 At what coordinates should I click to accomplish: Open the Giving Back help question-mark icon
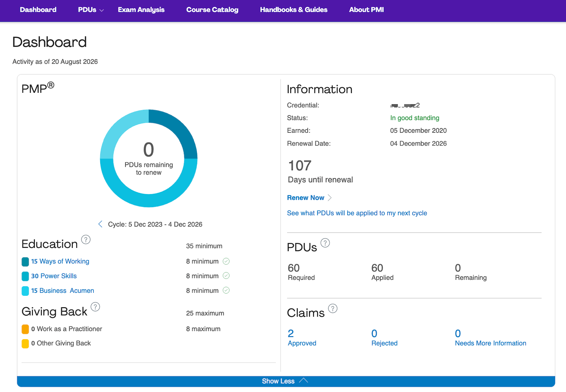click(95, 307)
